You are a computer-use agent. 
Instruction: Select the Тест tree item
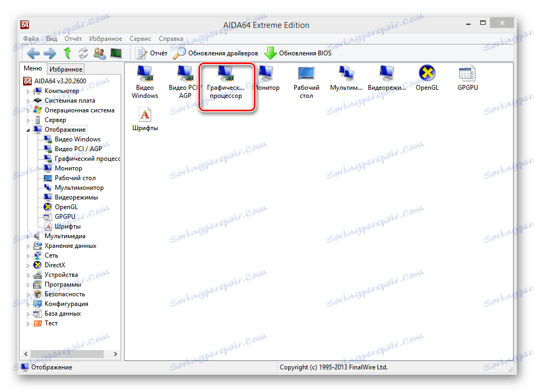point(46,323)
